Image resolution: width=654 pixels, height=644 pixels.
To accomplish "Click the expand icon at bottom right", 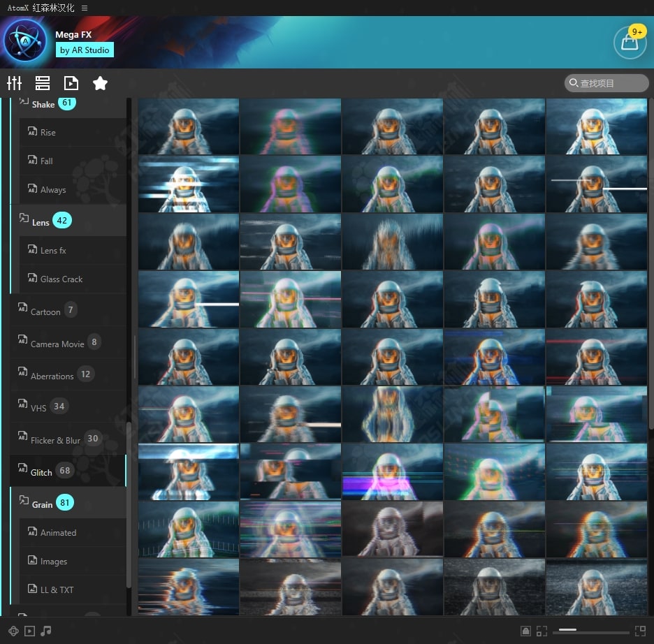I will pos(640,631).
